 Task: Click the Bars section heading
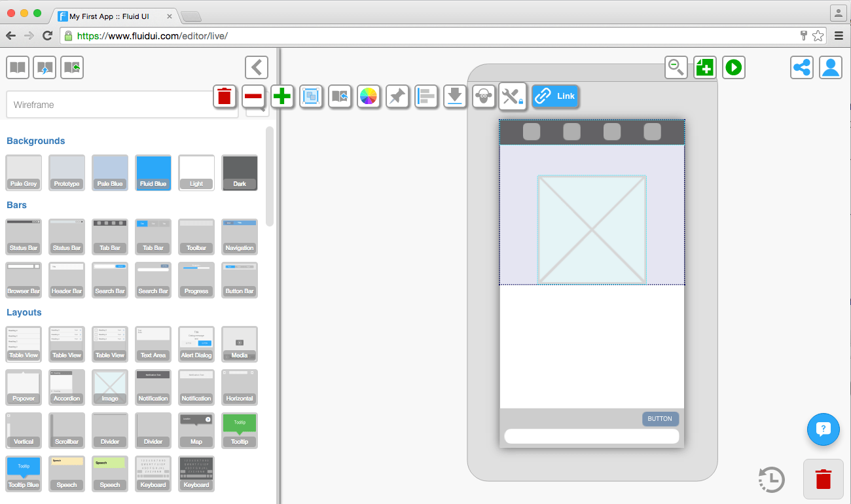pyautogui.click(x=17, y=205)
